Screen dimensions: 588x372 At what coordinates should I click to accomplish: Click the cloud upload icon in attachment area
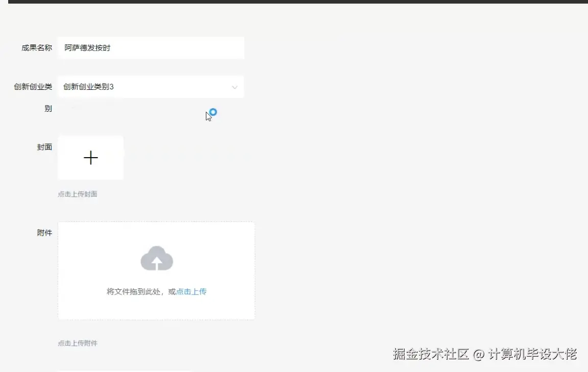click(x=157, y=258)
